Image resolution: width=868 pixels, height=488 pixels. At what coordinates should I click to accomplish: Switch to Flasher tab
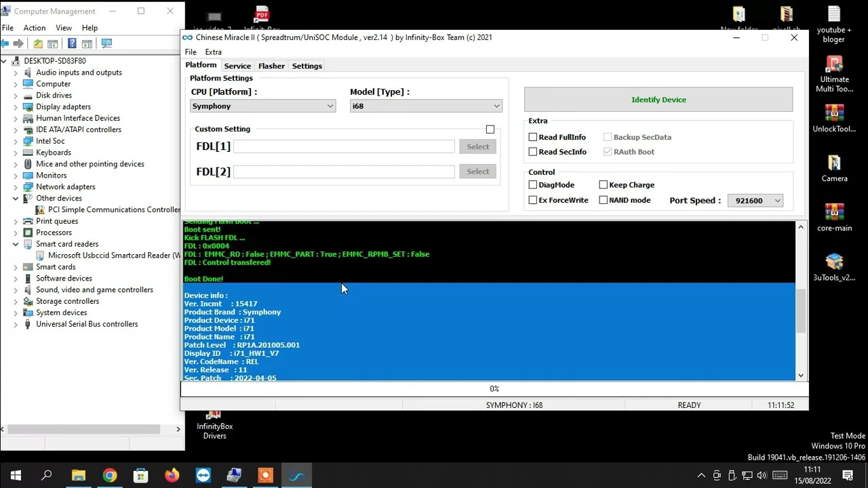point(271,66)
